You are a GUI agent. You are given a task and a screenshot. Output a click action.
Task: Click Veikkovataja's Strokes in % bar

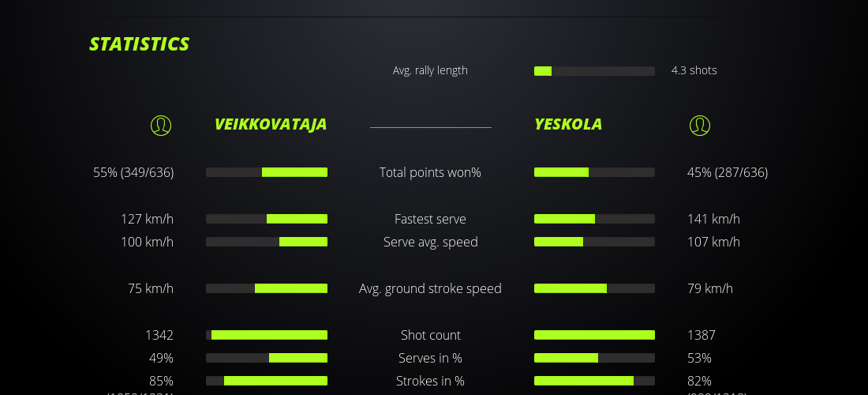[267, 381]
